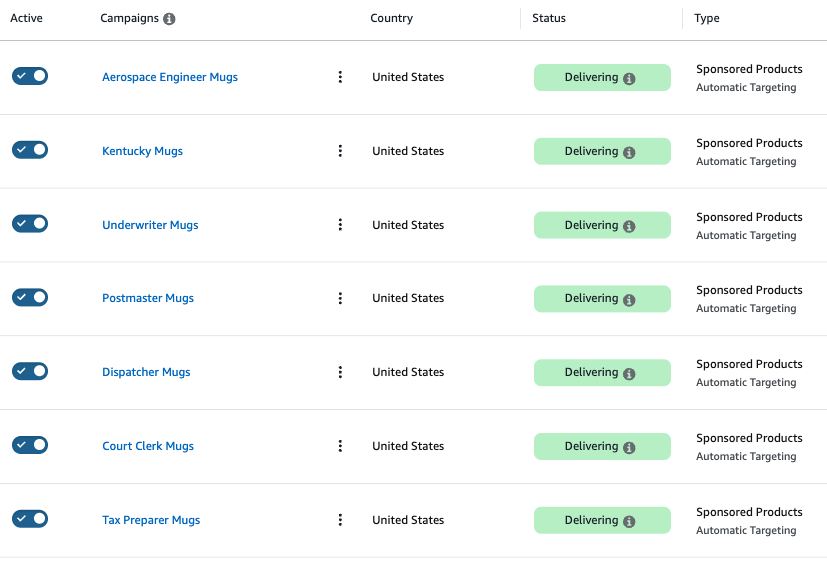Viewport: 827px width, 564px height.
Task: Disable the Aerospace Engineer Mugs campaign toggle
Action: (x=30, y=76)
